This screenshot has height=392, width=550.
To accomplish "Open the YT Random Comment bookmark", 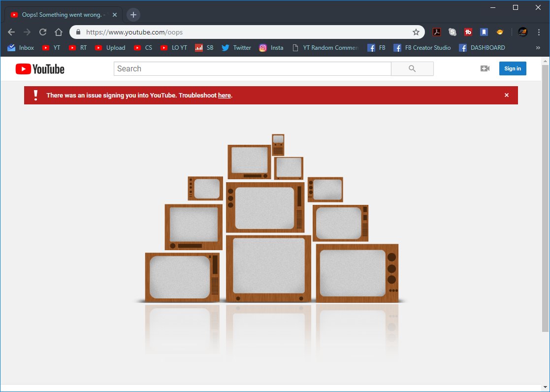I will 325,48.
